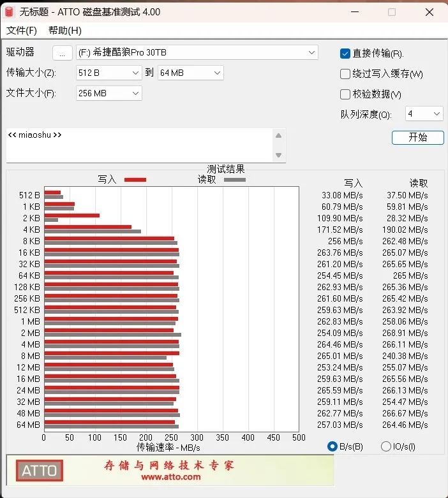Click the gray 读取 legend swatch
This screenshot has width=448, height=498.
pyautogui.click(x=235, y=180)
